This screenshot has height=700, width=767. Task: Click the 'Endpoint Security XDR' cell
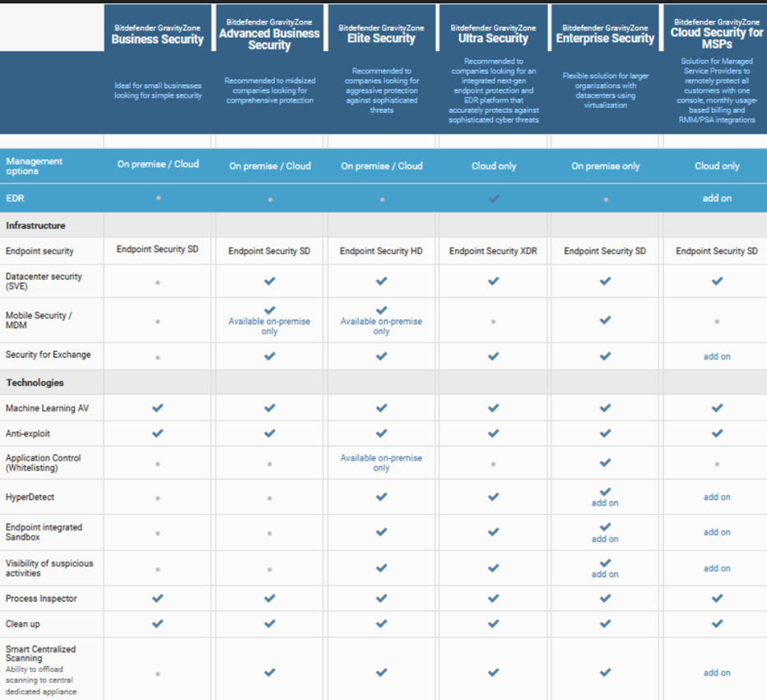pyautogui.click(x=494, y=251)
